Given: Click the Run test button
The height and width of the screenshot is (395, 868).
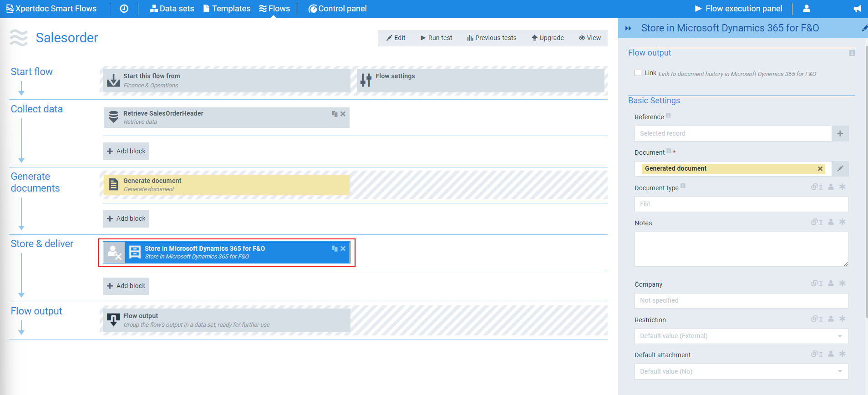Looking at the screenshot, I should point(436,38).
